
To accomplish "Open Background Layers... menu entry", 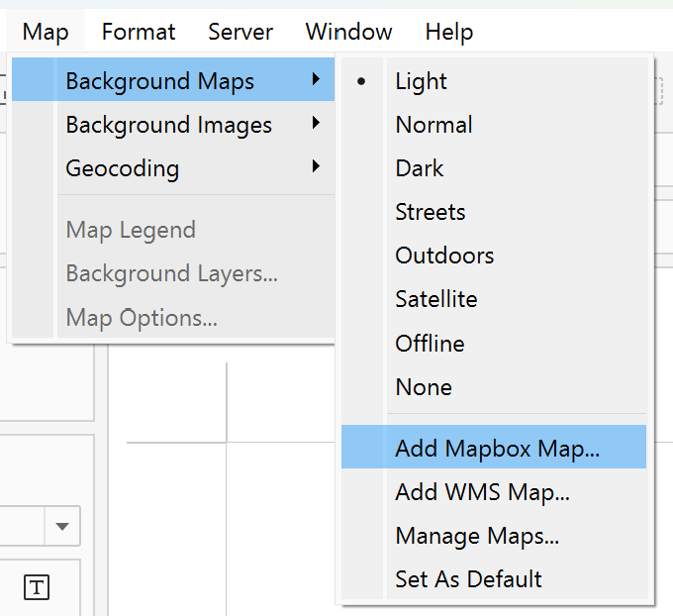I will pos(173,273).
